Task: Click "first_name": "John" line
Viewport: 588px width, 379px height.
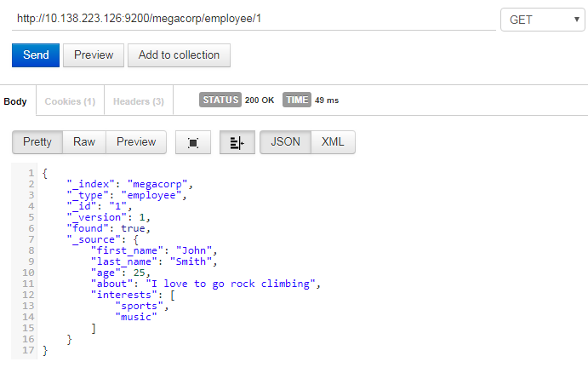Action: 154,250
